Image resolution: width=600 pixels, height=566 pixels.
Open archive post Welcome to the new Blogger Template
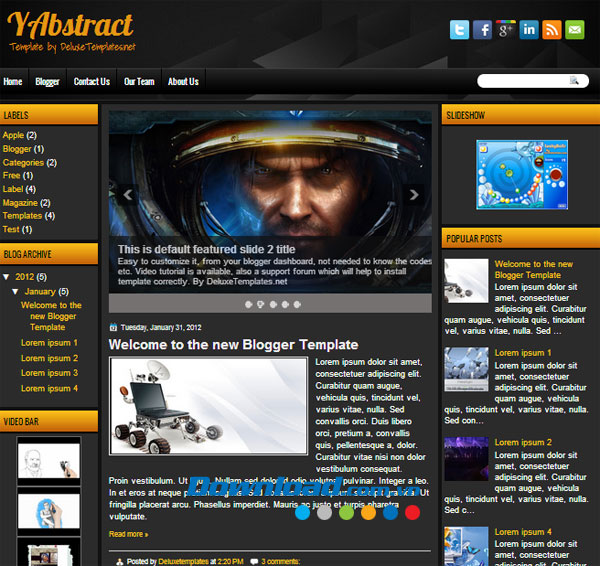point(51,316)
